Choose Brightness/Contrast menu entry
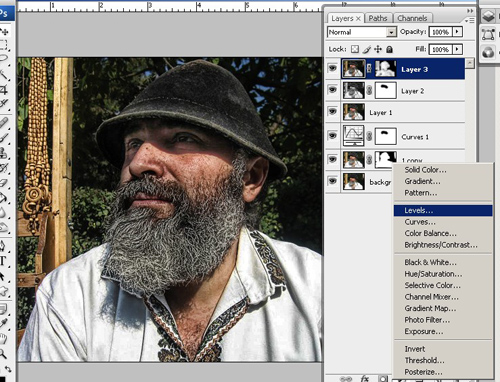The image size is (500, 382). (x=443, y=245)
